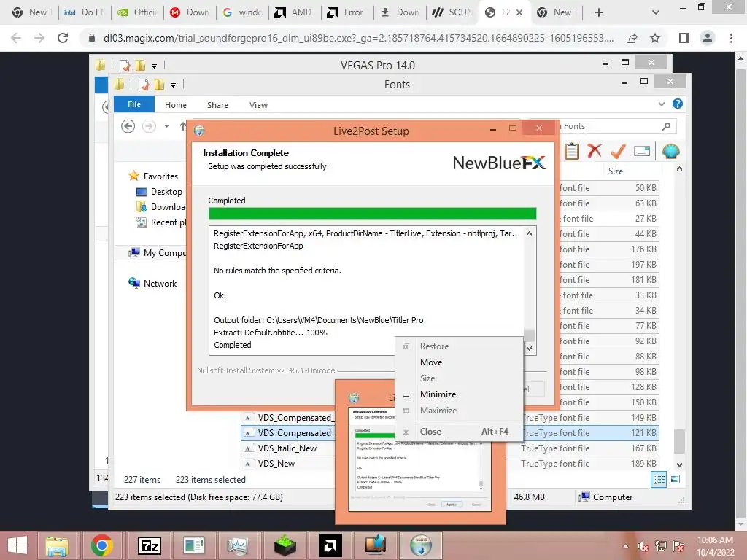Sort files by the Size column header
This screenshot has height=560, width=747.
(x=616, y=171)
